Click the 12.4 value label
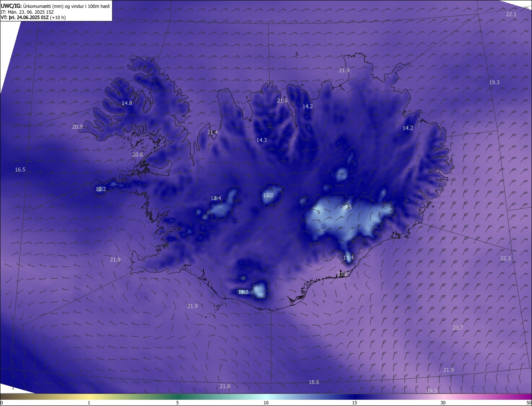 (216, 198)
